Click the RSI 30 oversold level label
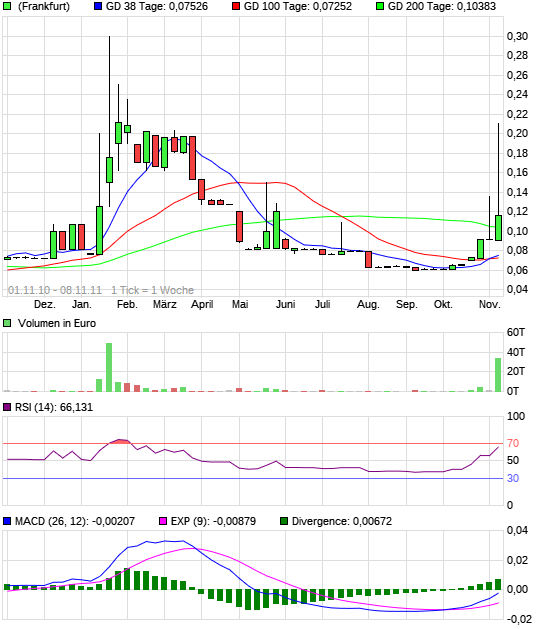 click(513, 478)
